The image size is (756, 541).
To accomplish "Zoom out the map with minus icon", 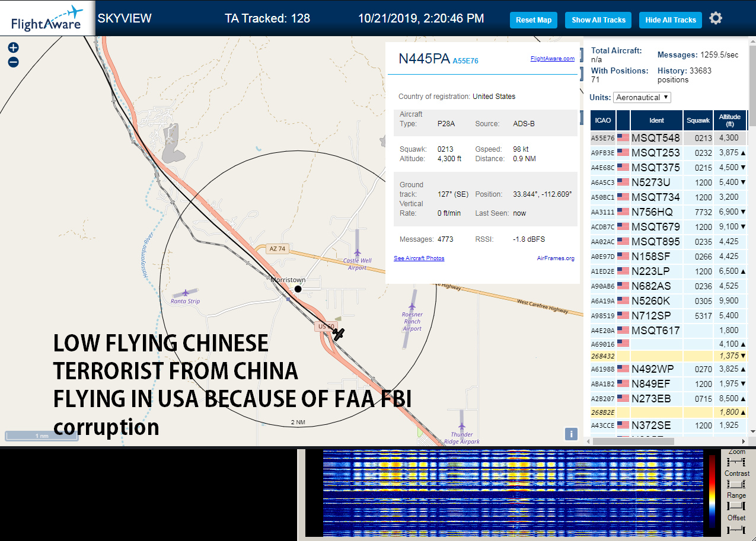I will [13, 62].
